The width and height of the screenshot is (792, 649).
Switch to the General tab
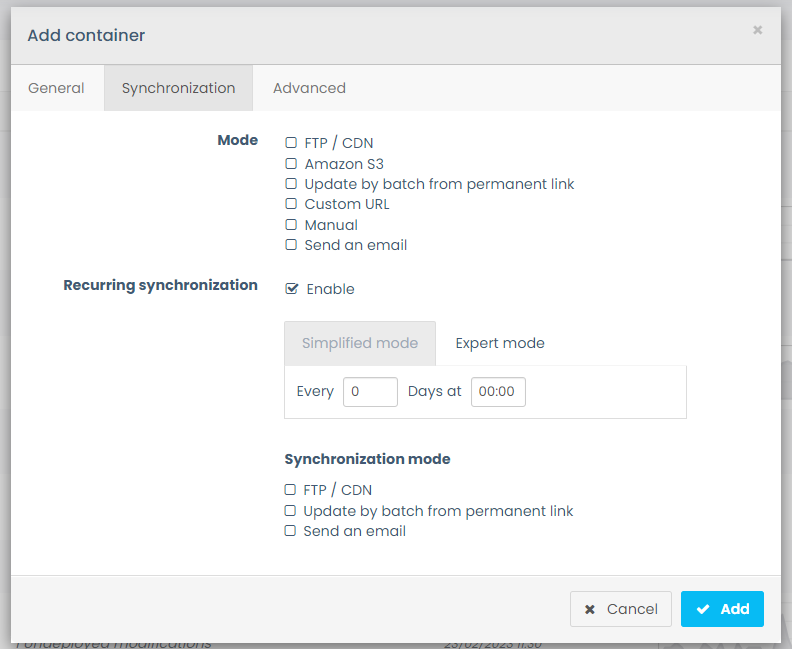click(56, 88)
